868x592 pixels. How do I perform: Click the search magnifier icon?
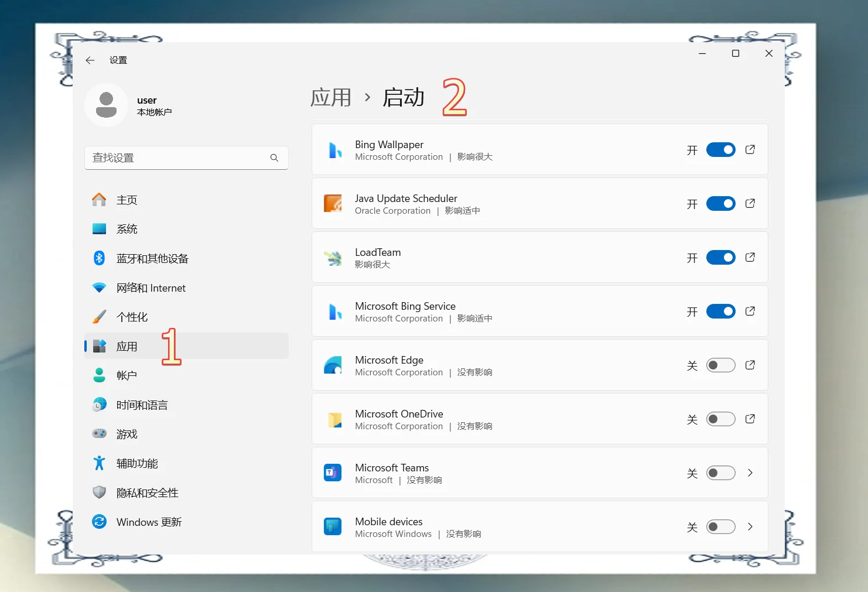point(274,158)
